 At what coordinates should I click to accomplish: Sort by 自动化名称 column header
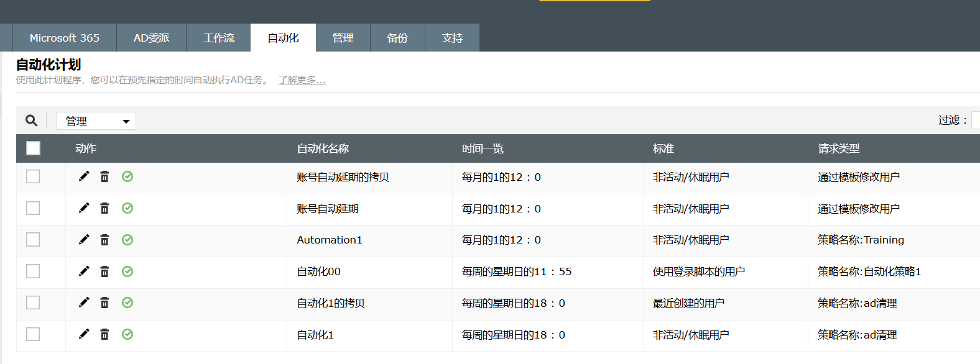[323, 148]
